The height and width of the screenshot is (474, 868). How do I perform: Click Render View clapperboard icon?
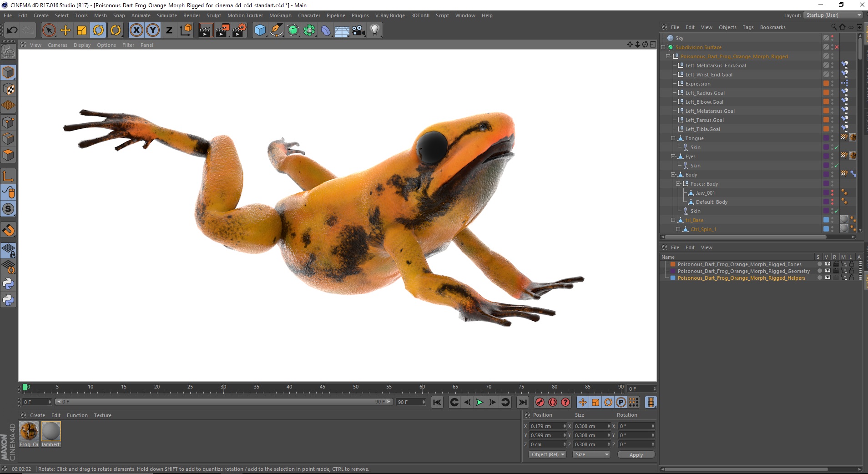[206, 30]
